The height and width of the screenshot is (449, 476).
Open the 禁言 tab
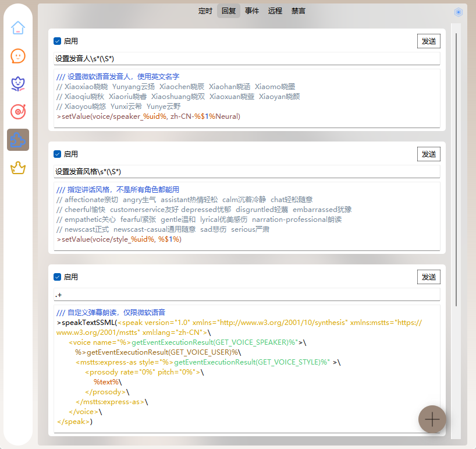[298, 11]
